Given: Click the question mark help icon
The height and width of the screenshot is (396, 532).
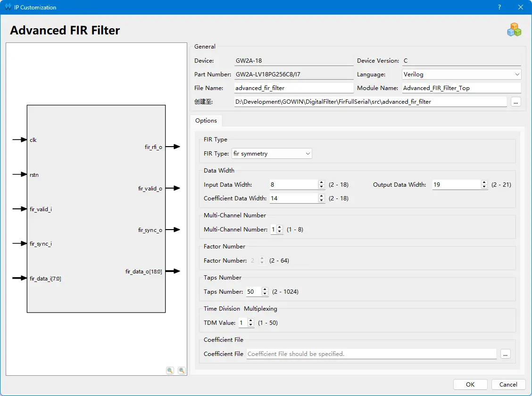Looking at the screenshot, I should tap(499, 7).
